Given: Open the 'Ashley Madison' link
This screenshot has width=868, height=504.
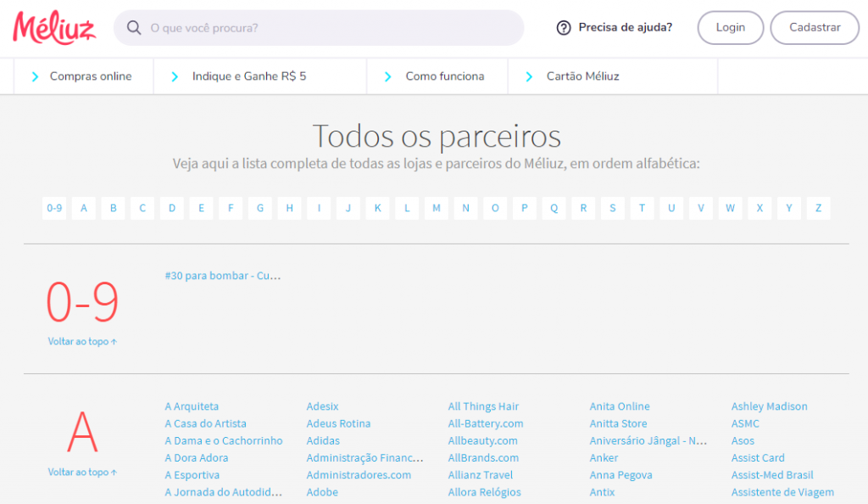Looking at the screenshot, I should coord(770,406).
